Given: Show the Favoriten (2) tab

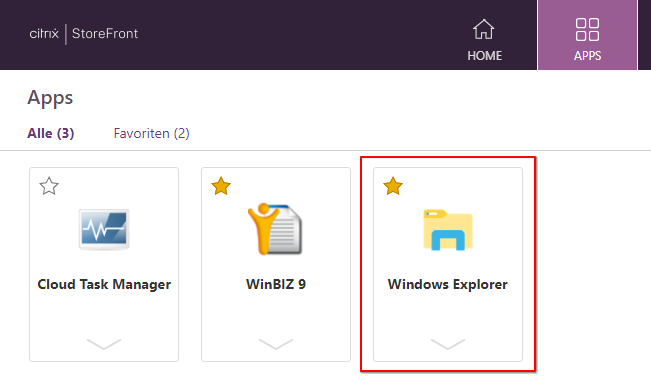Looking at the screenshot, I should (152, 133).
